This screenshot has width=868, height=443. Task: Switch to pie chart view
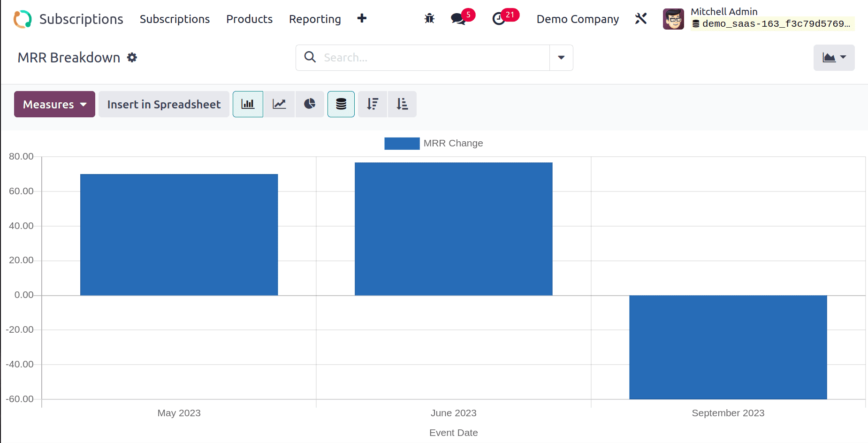pos(310,104)
